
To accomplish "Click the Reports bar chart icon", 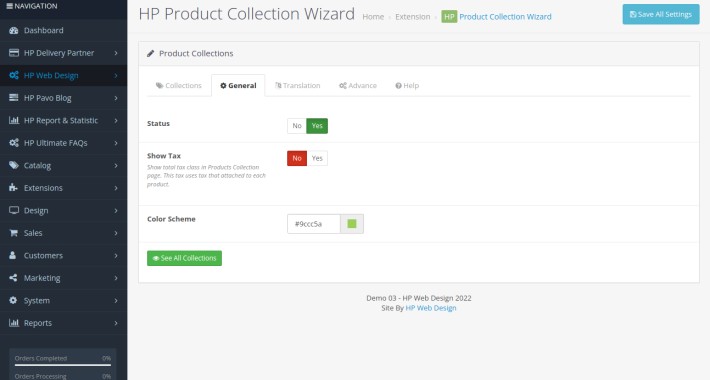I will point(14,323).
